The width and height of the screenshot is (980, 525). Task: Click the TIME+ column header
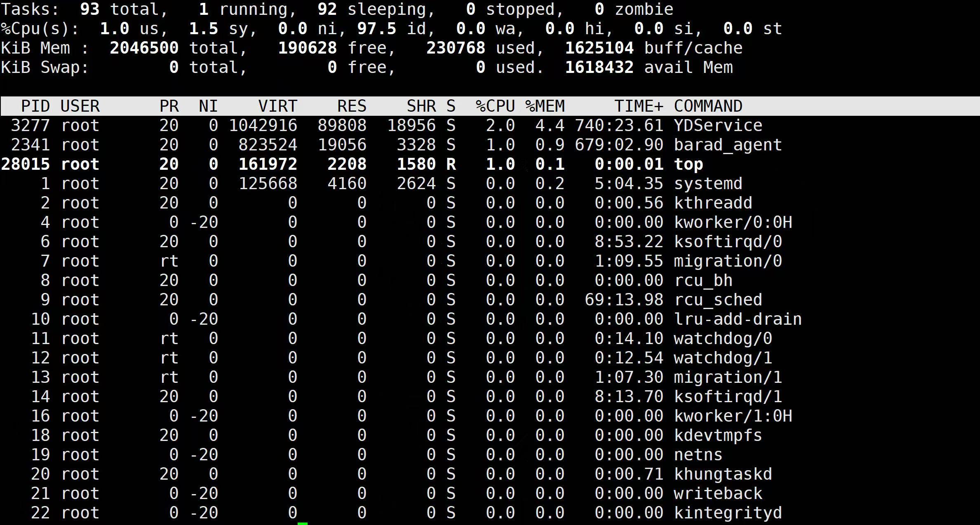pos(639,106)
